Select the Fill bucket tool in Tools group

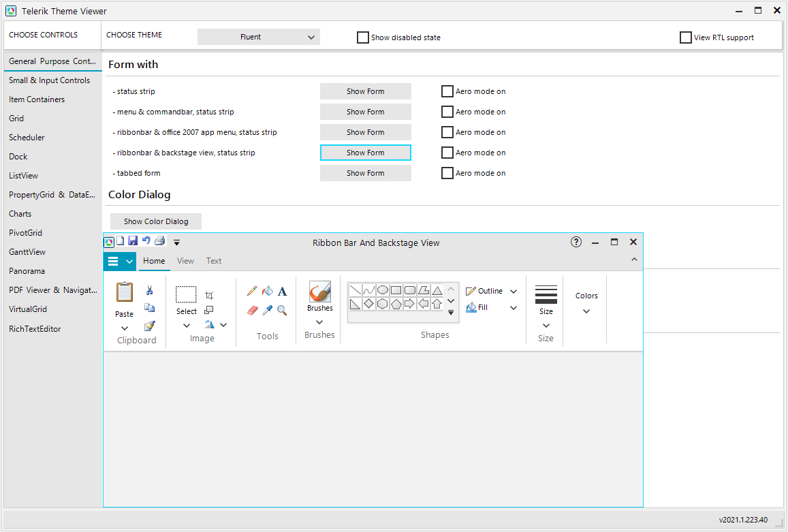(x=268, y=291)
